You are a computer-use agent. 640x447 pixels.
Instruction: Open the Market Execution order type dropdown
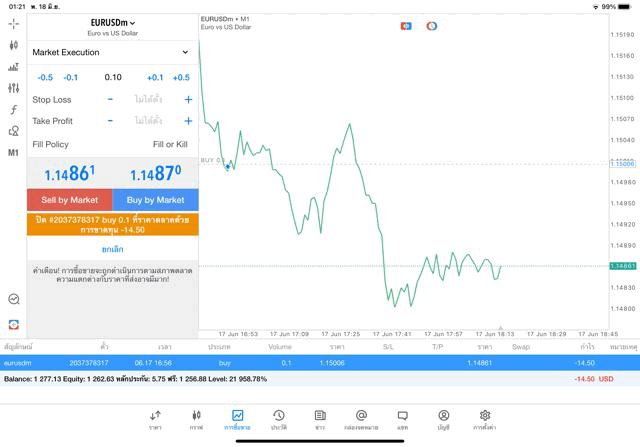(110, 52)
